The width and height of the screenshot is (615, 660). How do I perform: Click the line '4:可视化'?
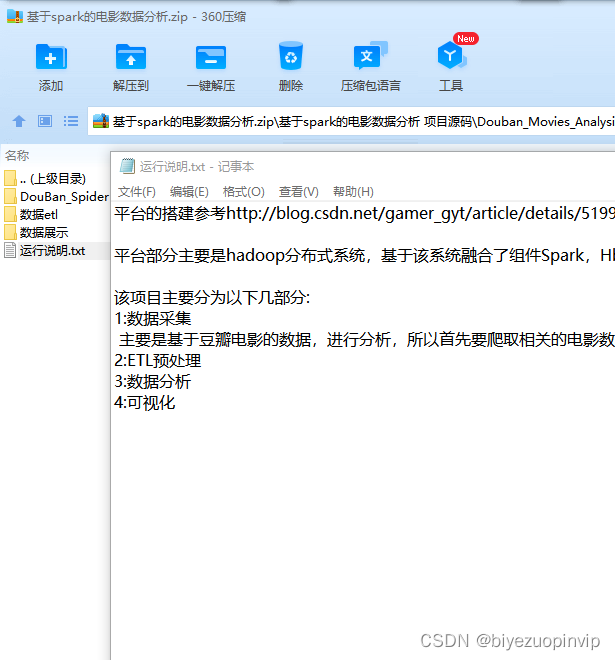pyautogui.click(x=145, y=403)
